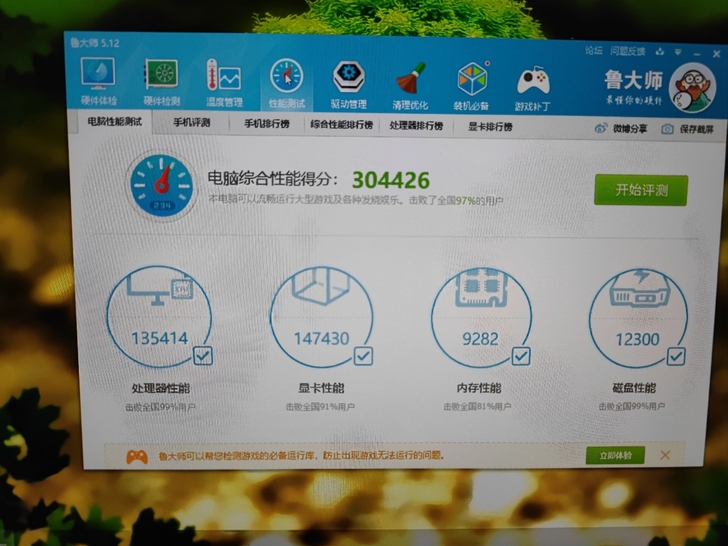Viewport: 728px width, 546px height.
Task: Click the 鲁大师 mascot avatar
Action: point(692,88)
